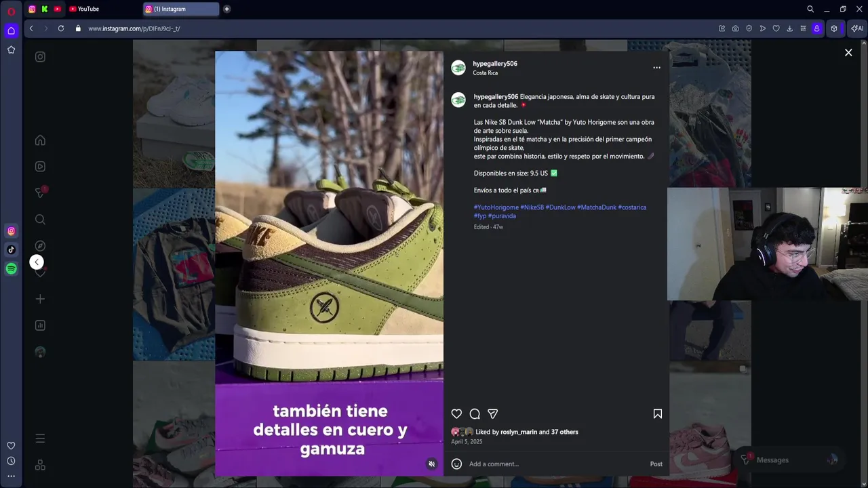Open #puravida hashtag
The height and width of the screenshot is (488, 868).
click(502, 216)
